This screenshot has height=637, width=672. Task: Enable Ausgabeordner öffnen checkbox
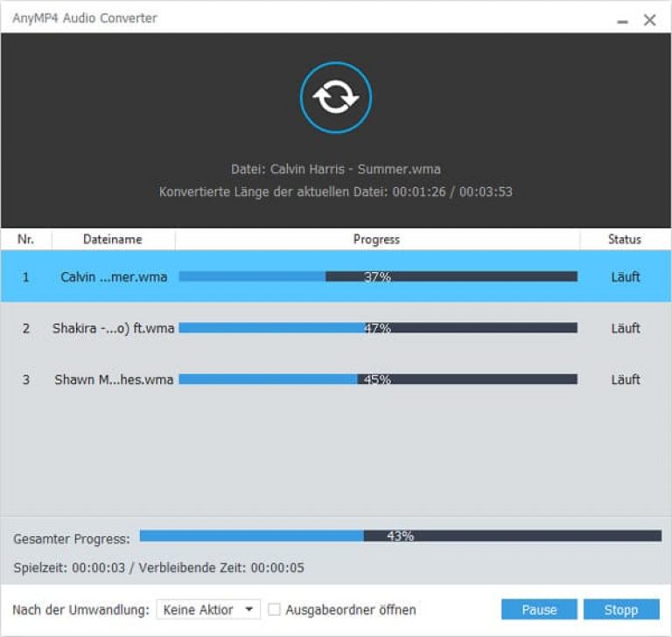tap(274, 610)
